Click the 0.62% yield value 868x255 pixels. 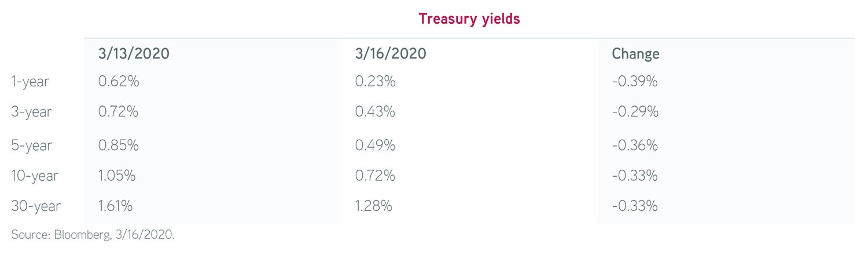[x=119, y=82]
